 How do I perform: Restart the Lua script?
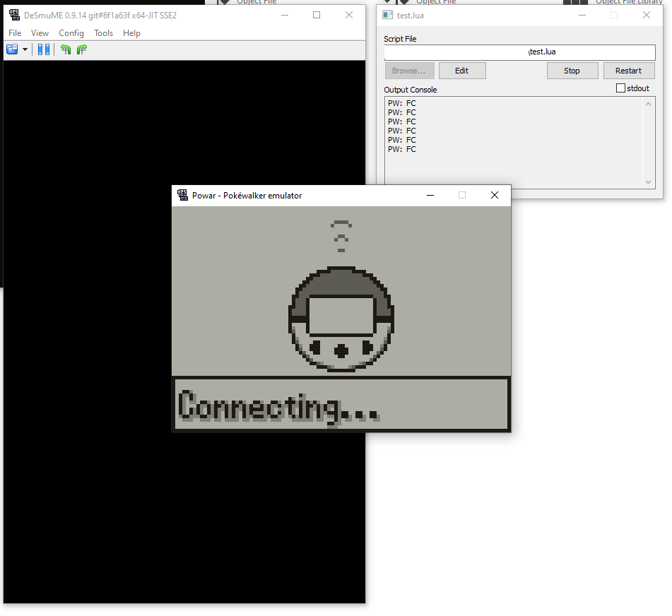629,71
